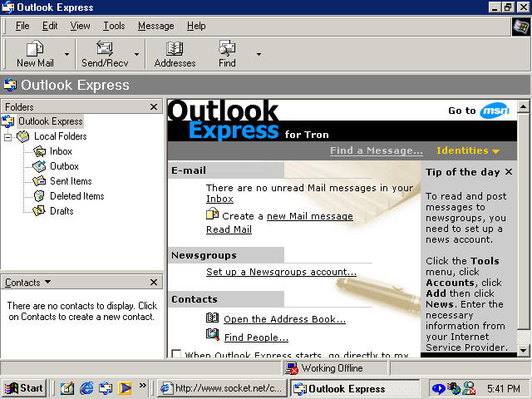Click the Outlook Express taskbar button
Viewport: 532px width, 399px height.
coord(354,388)
